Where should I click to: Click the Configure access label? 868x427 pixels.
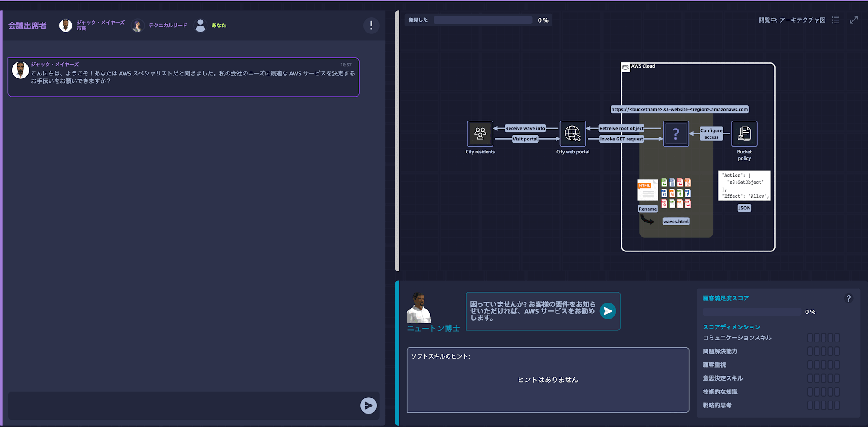tap(711, 134)
